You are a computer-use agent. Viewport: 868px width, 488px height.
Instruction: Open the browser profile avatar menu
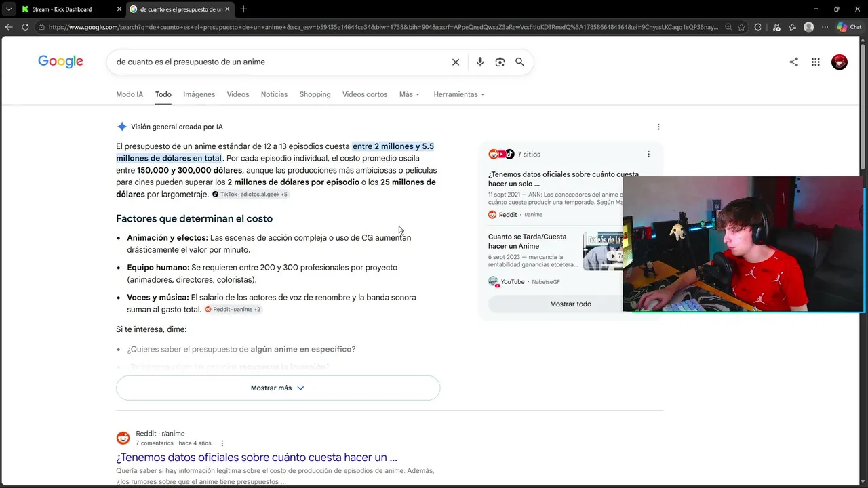point(808,27)
